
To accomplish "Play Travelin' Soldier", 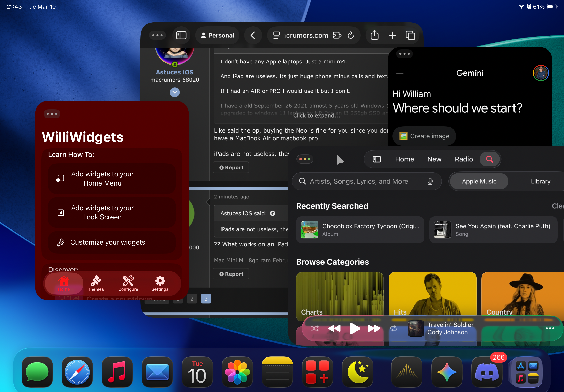I will click(x=355, y=328).
